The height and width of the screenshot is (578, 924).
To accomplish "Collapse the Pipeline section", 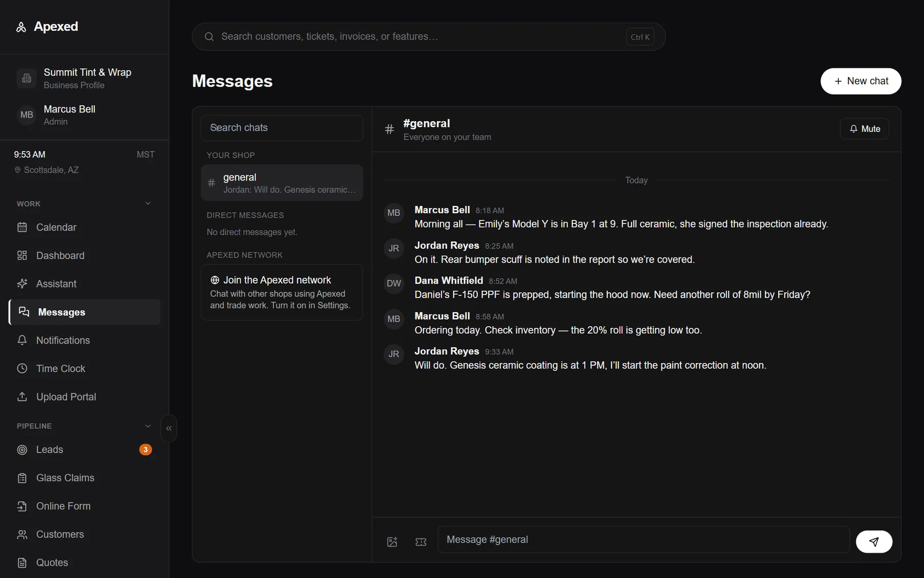I will point(148,426).
